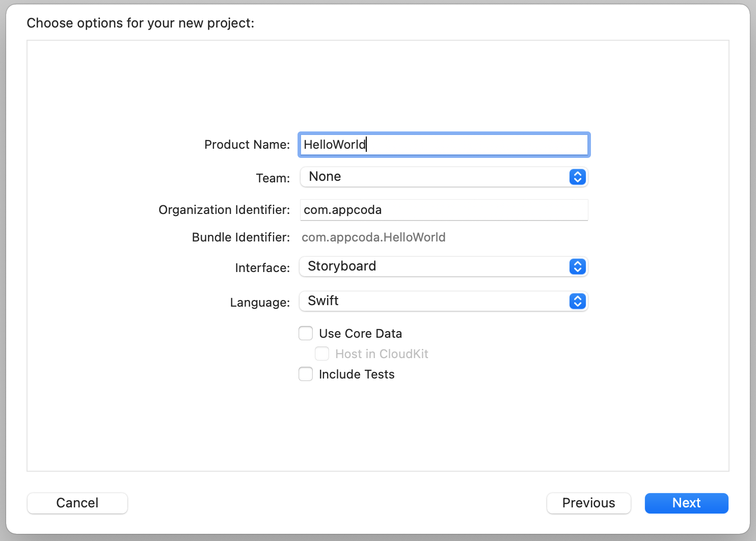Click the Choose options dialog title text
The height and width of the screenshot is (541, 756).
point(141,23)
